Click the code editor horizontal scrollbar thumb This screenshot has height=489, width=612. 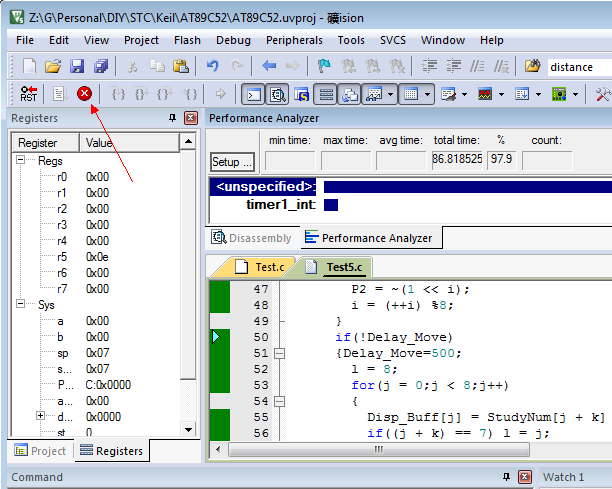379,449
